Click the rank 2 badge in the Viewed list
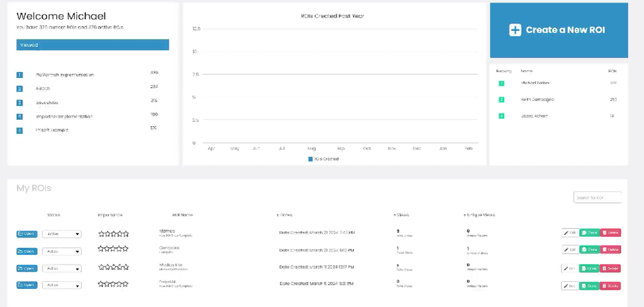The height and width of the screenshot is (307, 644). (x=19, y=89)
